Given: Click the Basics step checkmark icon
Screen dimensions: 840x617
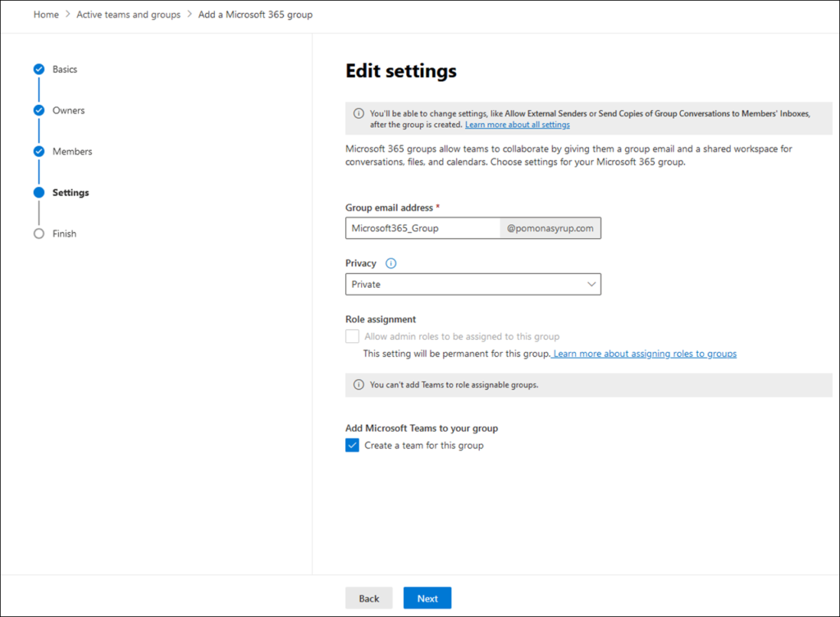Looking at the screenshot, I should [39, 69].
